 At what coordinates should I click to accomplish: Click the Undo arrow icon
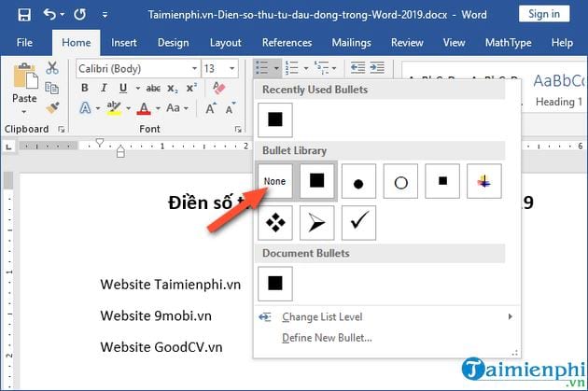(x=49, y=14)
